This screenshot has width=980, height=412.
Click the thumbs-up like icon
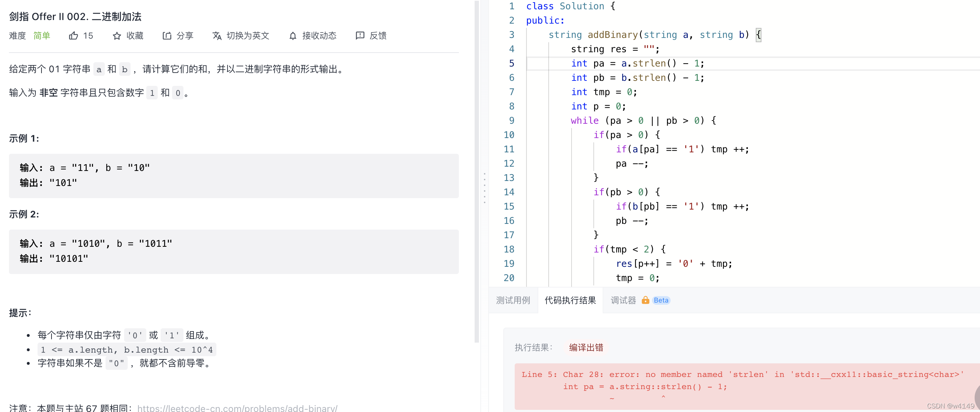73,36
